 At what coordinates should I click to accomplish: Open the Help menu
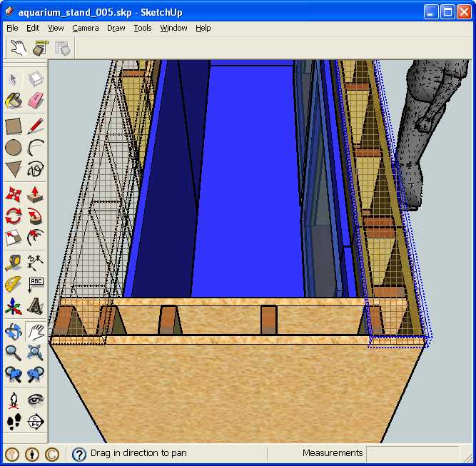coord(203,29)
